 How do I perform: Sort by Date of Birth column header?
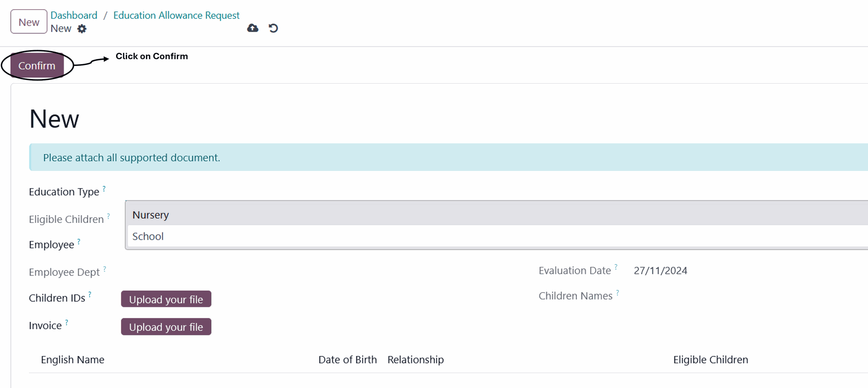(347, 360)
